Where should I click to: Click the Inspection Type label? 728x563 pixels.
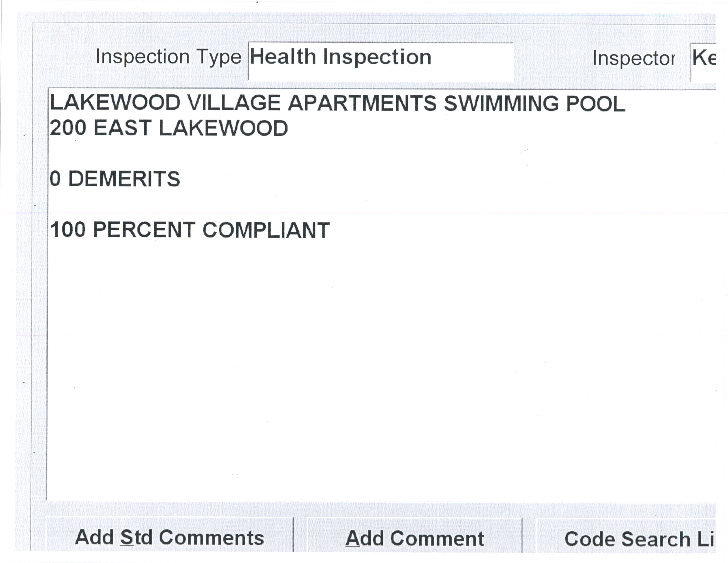(168, 57)
